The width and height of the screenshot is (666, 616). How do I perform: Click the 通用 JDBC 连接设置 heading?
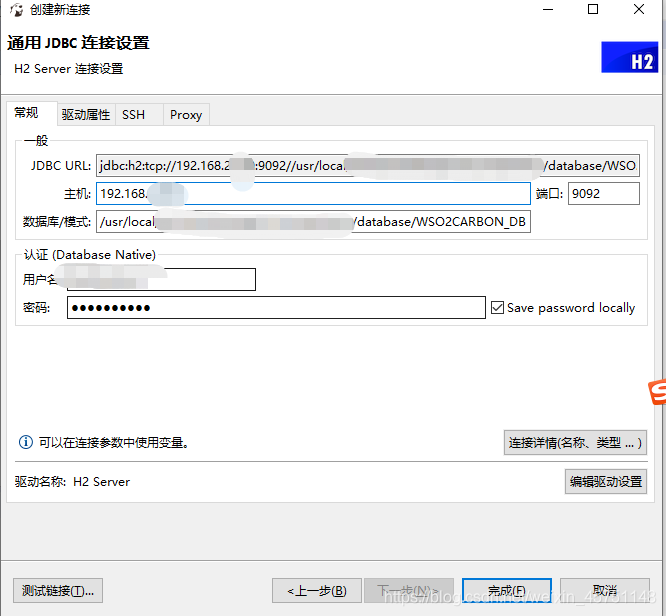tap(78, 43)
